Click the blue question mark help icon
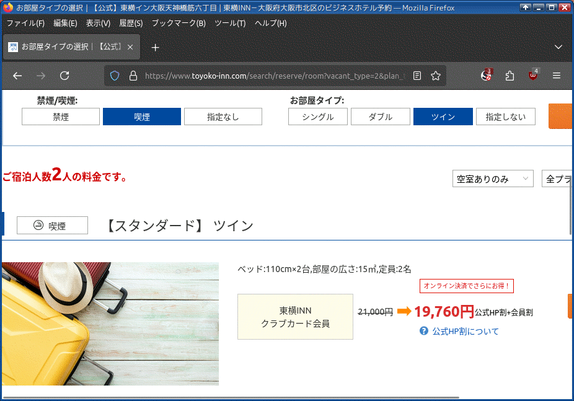This screenshot has width=574, height=401. pos(424,331)
